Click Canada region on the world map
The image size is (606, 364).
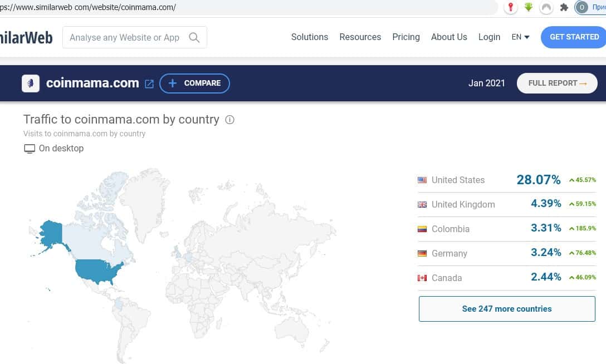pyautogui.click(x=87, y=240)
